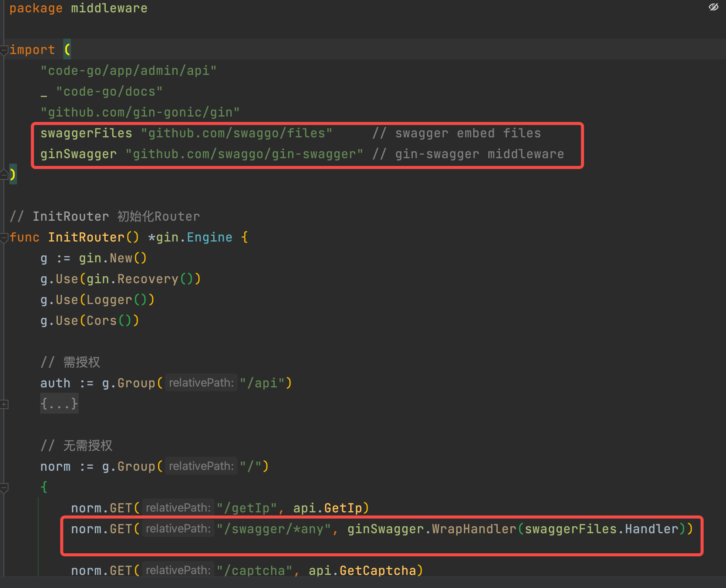
Task: Click relativePath hint on the auth Group line
Action: (201, 383)
